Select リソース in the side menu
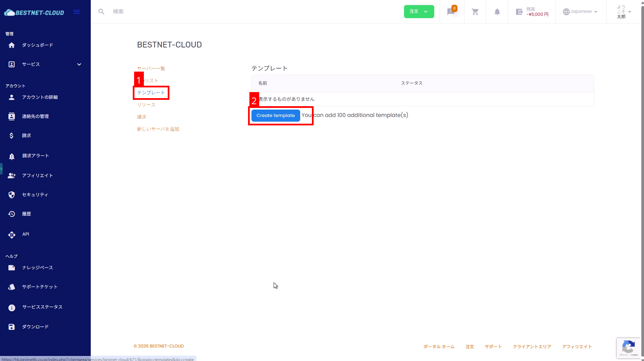This screenshot has height=361, width=644. pos(146,105)
